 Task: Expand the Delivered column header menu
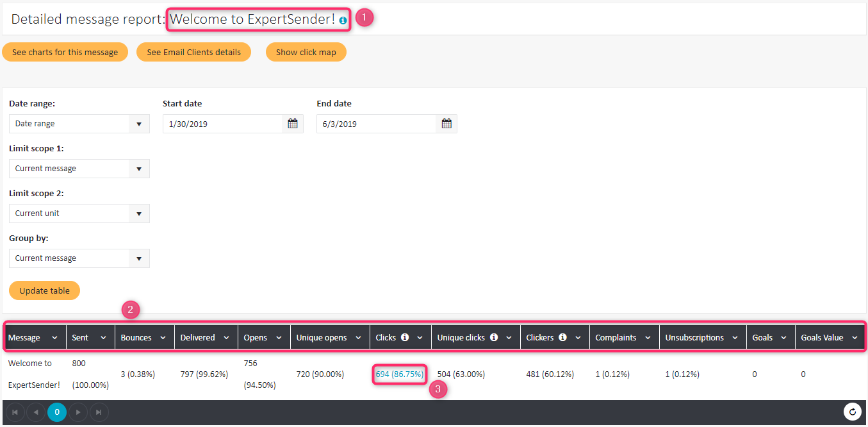coord(225,338)
